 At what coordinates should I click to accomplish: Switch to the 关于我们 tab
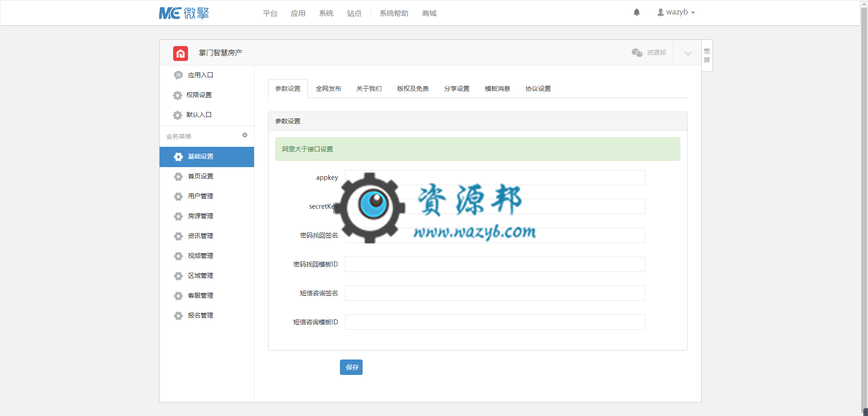pyautogui.click(x=369, y=89)
